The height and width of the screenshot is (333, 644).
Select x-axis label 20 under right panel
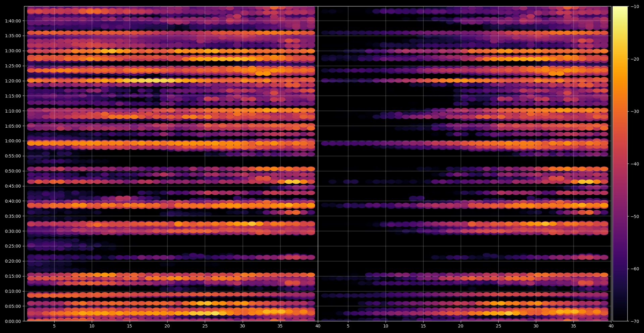(461, 326)
